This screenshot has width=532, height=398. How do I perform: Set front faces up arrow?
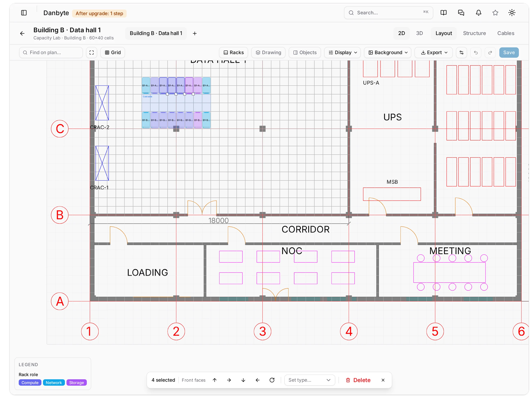[x=214, y=380]
